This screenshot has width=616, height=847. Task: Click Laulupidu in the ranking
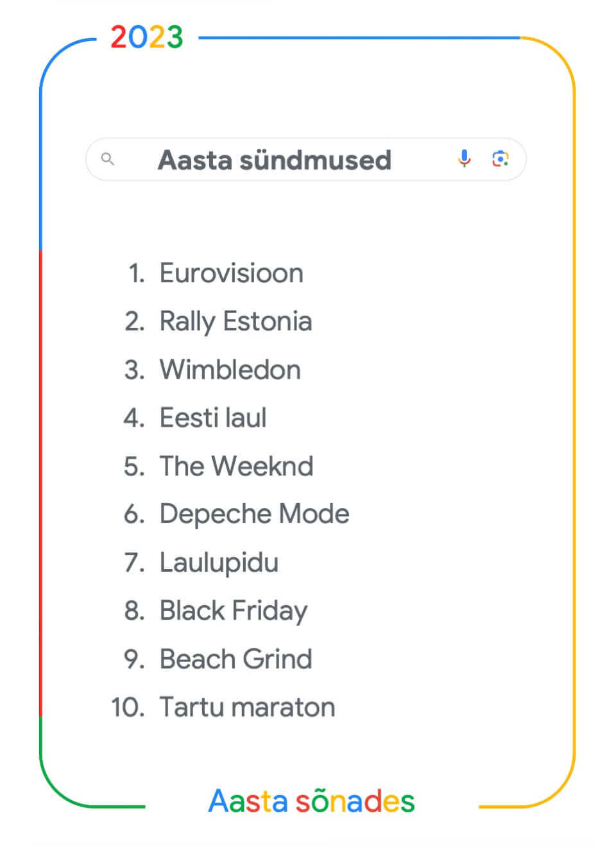tap(219, 563)
